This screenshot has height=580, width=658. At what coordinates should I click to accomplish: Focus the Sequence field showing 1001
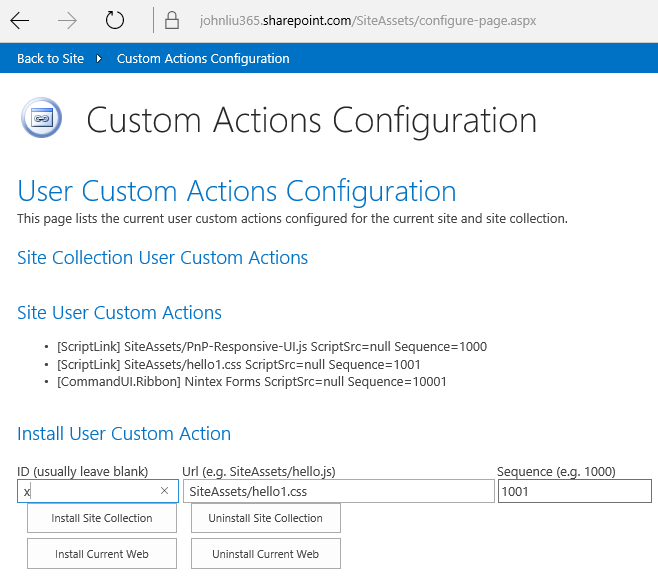[574, 491]
